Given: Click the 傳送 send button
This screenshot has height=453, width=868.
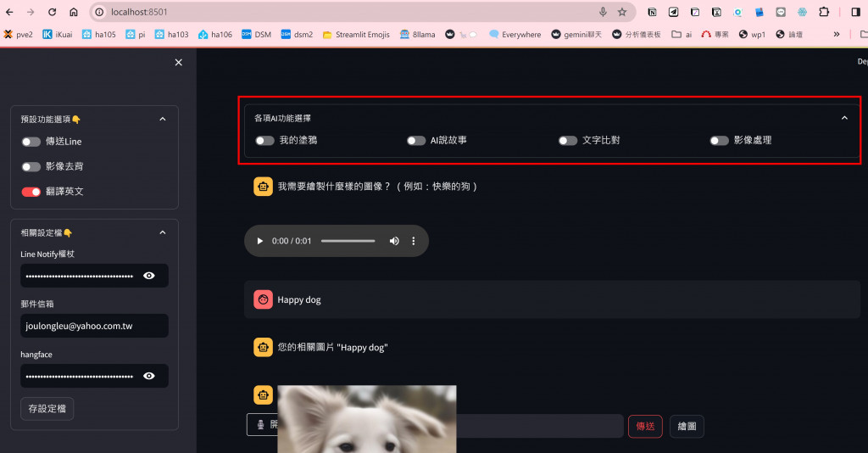Looking at the screenshot, I should (x=645, y=427).
